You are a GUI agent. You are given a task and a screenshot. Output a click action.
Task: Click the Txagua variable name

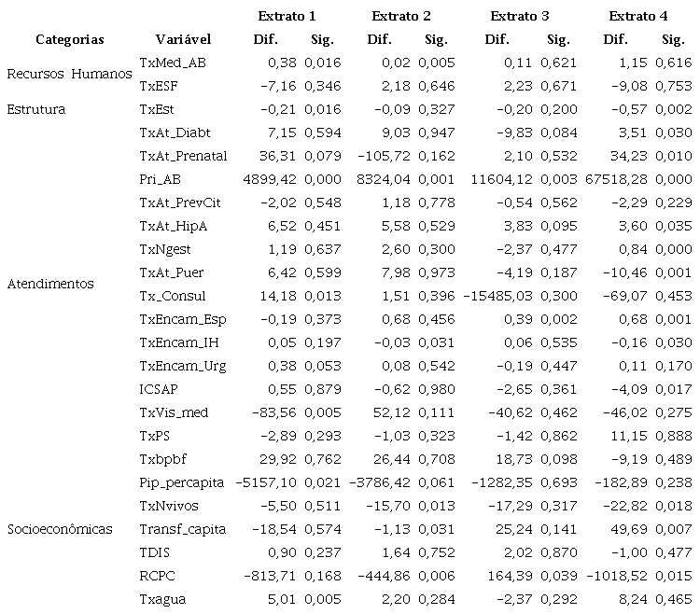(160, 599)
